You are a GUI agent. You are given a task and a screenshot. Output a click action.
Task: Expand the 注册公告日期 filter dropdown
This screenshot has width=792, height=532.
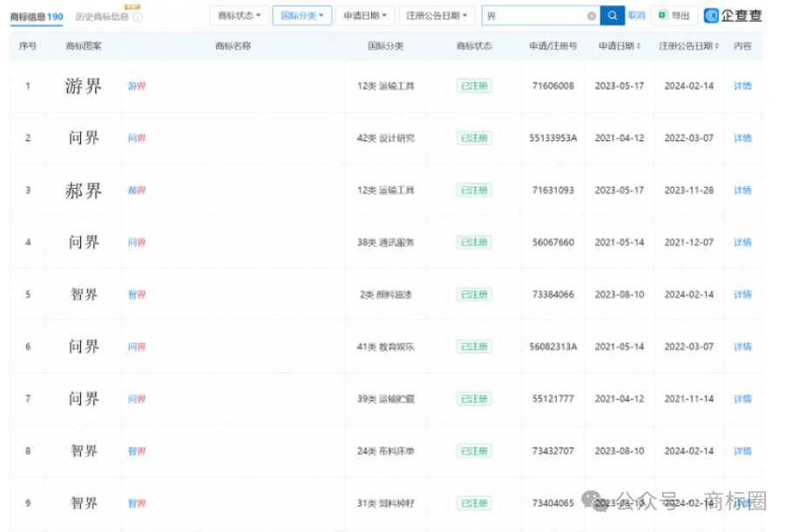click(437, 16)
